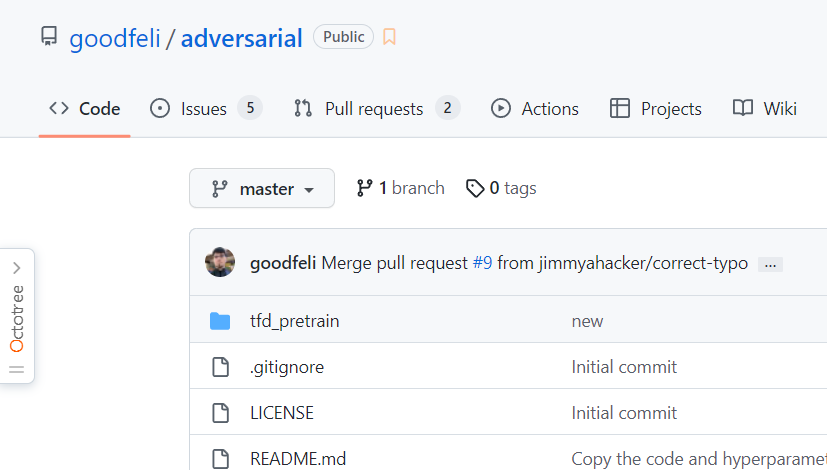827x470 pixels.
Task: Click the .gitignore file icon
Action: pos(220,367)
